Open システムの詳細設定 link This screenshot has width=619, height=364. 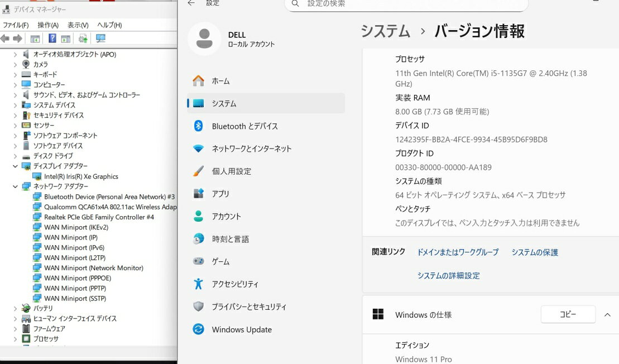point(448,275)
